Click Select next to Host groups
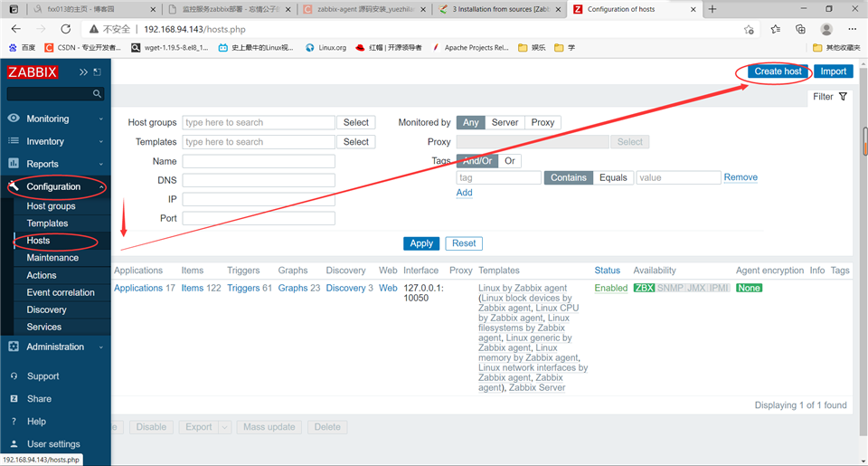 click(356, 122)
